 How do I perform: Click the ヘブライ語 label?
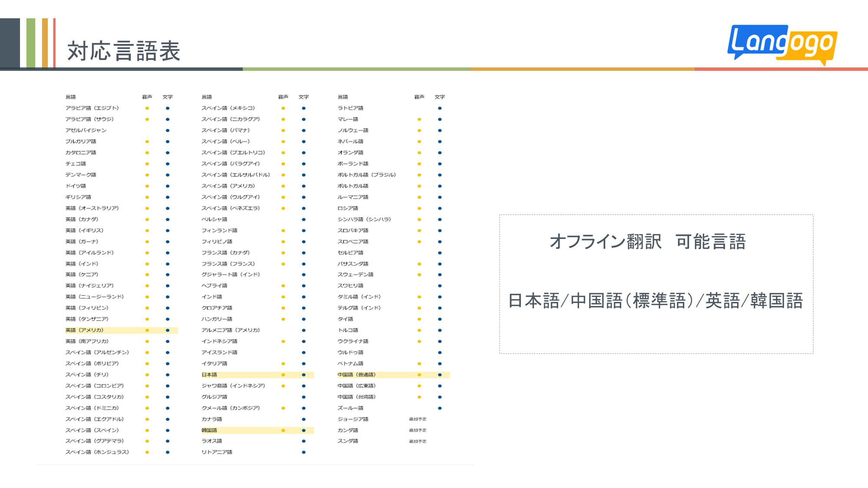pos(214,286)
